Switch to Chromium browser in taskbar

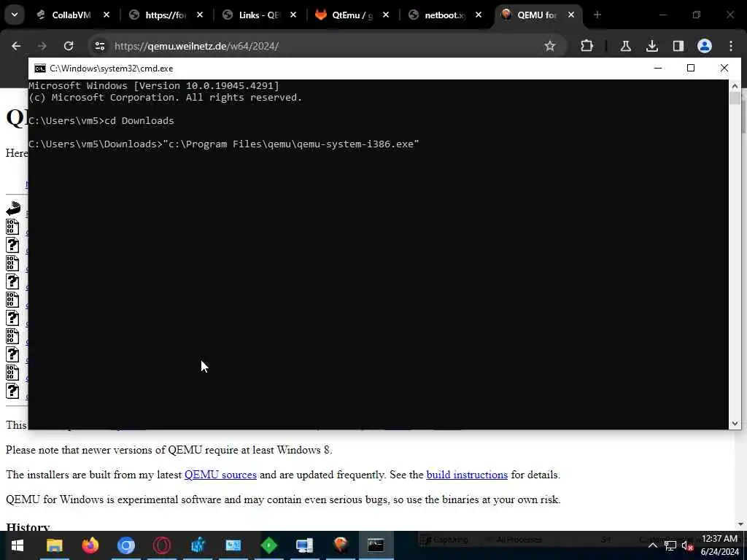pos(125,545)
